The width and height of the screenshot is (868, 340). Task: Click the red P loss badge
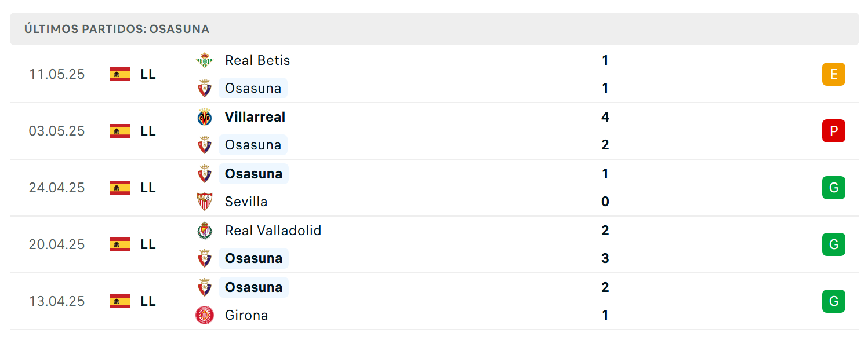coord(834,131)
